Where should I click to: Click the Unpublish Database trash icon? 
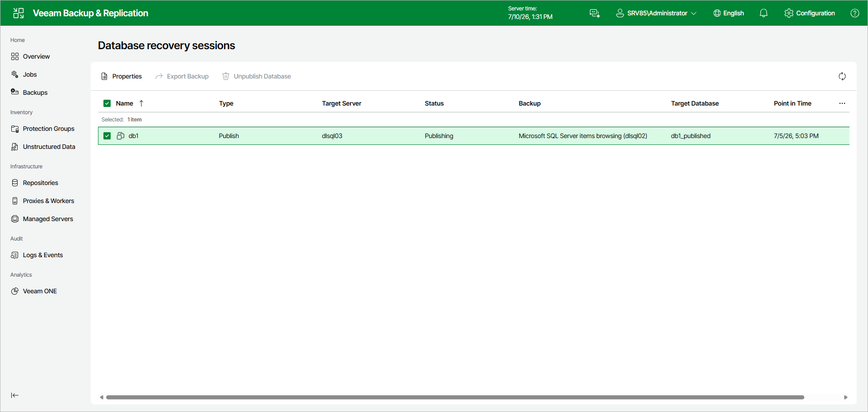[226, 76]
